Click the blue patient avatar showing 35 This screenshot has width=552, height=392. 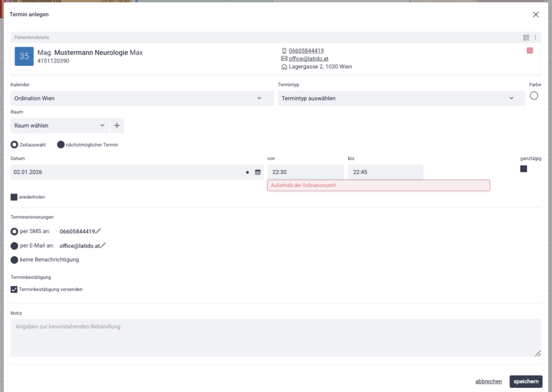pyautogui.click(x=24, y=56)
